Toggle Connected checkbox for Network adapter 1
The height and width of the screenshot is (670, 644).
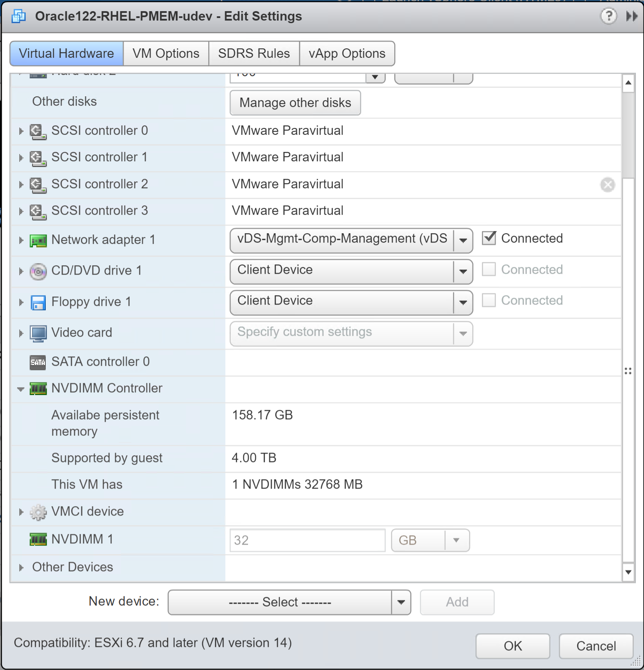point(489,238)
